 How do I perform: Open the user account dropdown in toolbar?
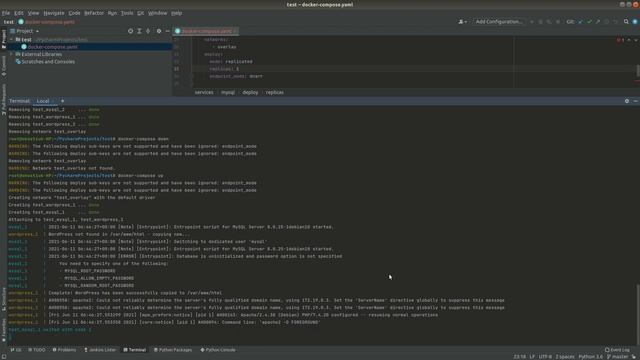pyautogui.click(x=462, y=22)
